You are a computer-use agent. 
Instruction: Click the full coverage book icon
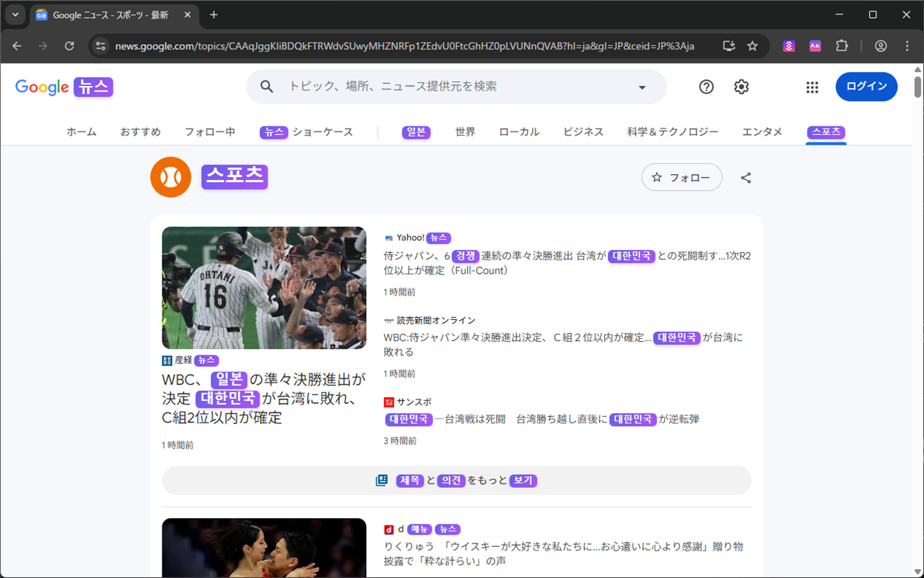pyautogui.click(x=382, y=479)
